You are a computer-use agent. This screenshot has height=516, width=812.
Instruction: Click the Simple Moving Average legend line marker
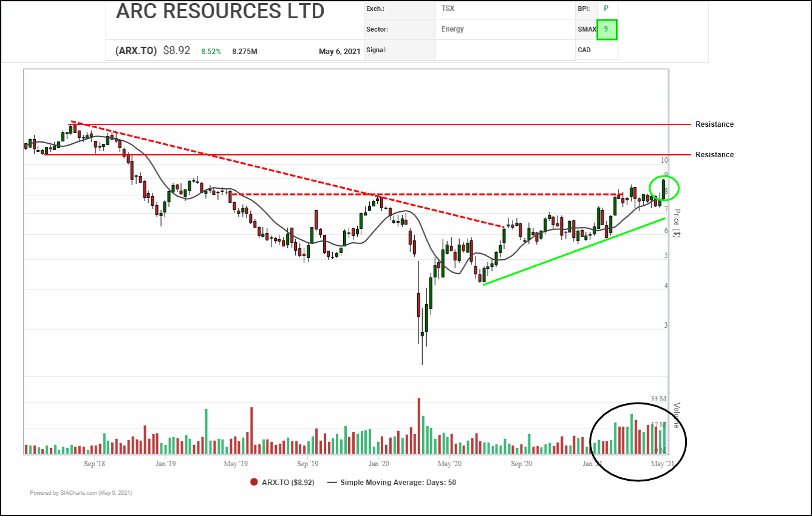[332, 483]
